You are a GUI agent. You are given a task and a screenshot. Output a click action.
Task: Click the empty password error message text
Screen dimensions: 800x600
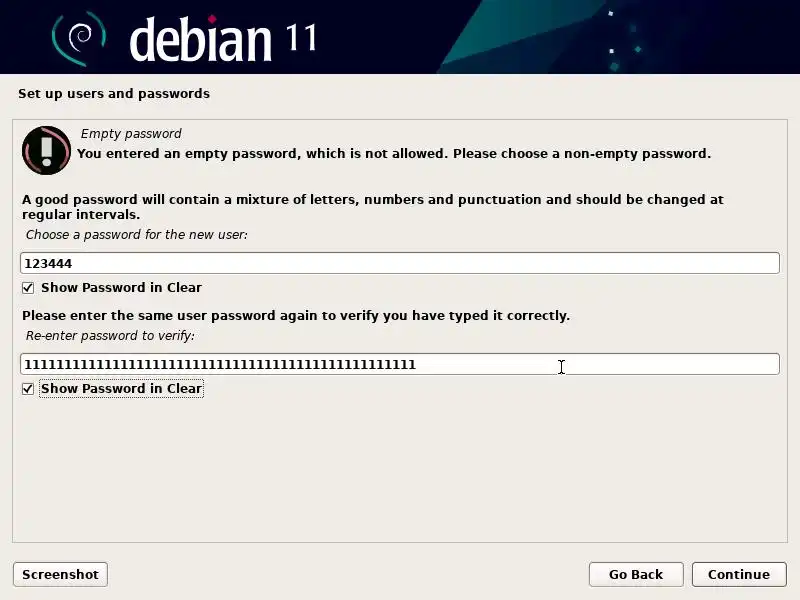click(394, 154)
